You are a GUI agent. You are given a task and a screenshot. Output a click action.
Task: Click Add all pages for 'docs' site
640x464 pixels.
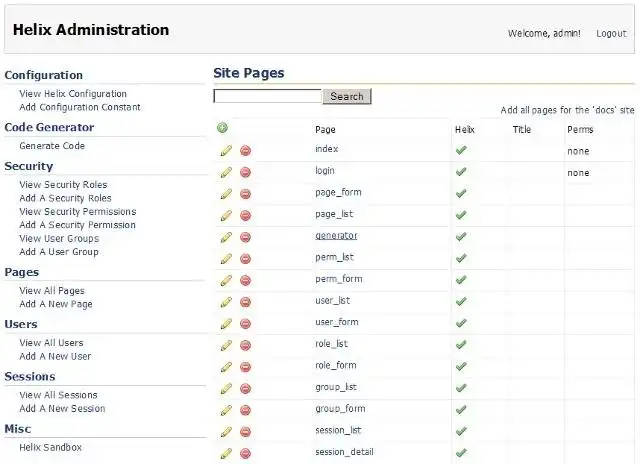pos(567,110)
